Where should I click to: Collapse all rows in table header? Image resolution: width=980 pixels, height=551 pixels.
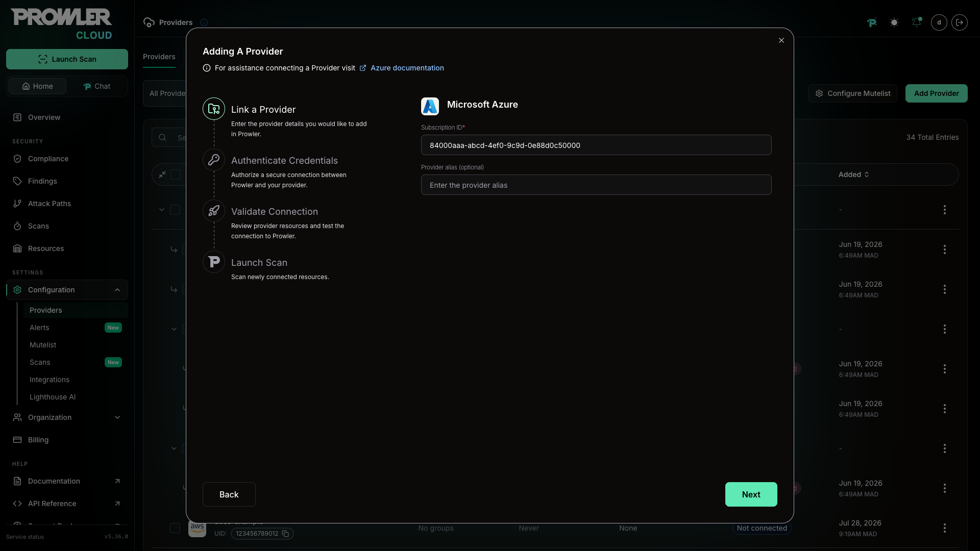pos(162,174)
